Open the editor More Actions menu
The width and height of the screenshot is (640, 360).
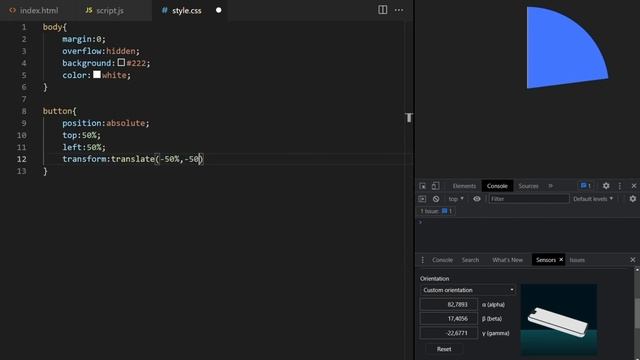point(399,10)
